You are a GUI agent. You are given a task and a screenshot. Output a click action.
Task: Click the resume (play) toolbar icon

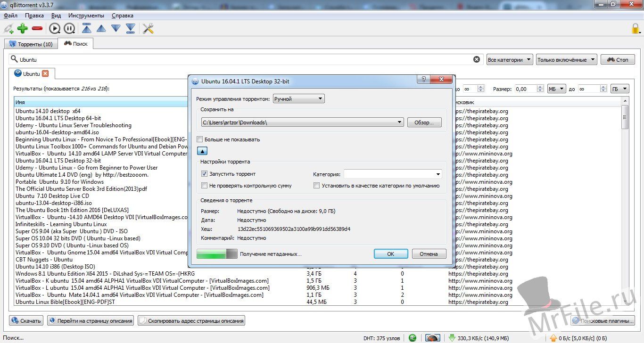pyautogui.click(x=55, y=29)
